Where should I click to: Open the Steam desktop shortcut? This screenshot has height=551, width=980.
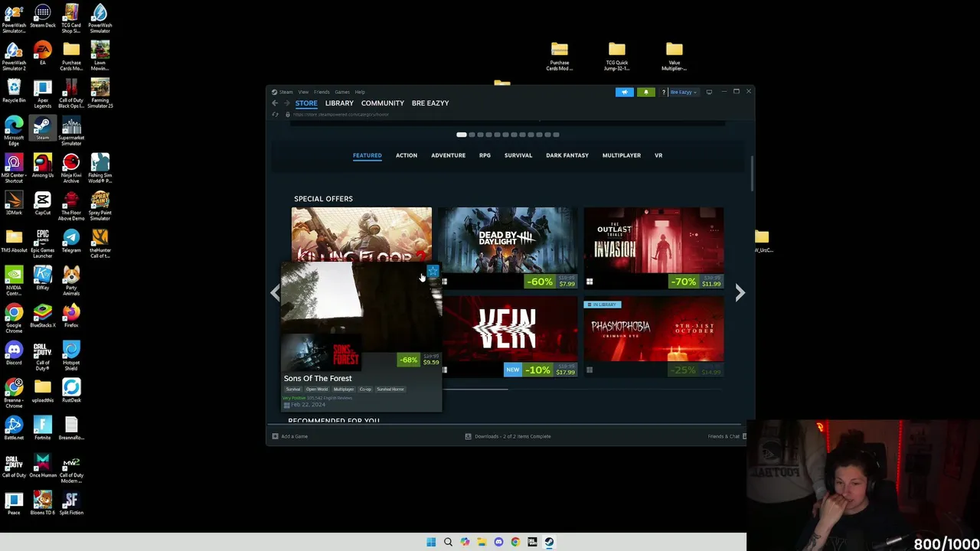coord(42,129)
